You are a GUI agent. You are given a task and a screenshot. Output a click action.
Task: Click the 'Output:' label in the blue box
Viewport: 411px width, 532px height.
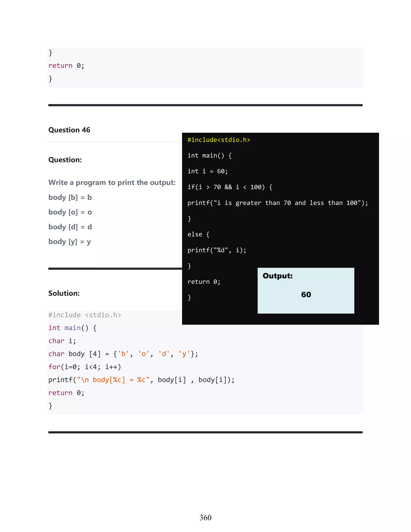[x=278, y=276]
